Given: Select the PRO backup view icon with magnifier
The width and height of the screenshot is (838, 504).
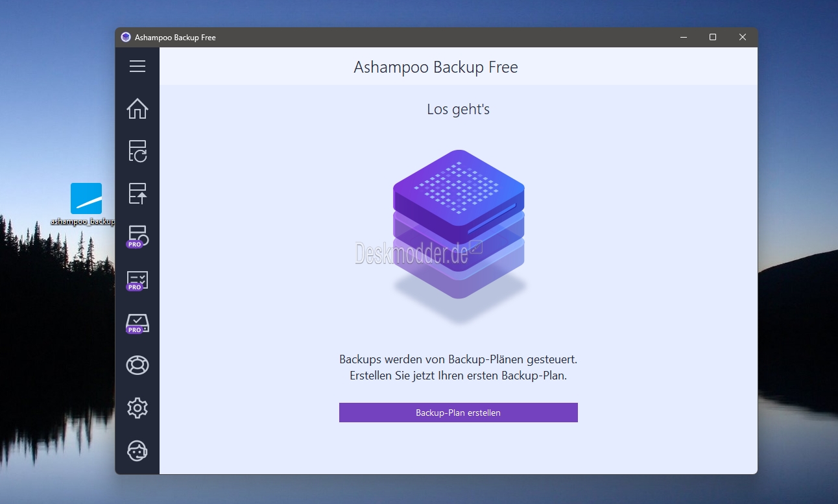Looking at the screenshot, I should point(138,237).
